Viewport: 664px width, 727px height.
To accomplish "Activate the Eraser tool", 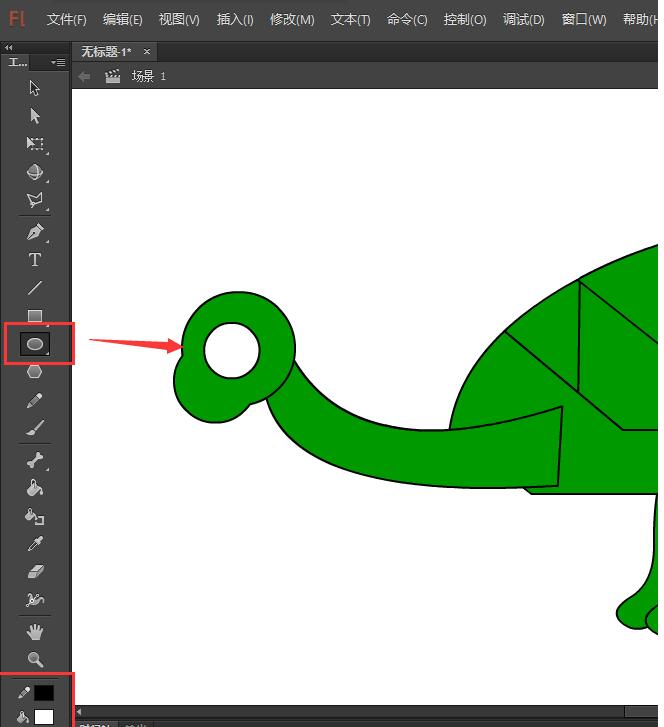I will coord(35,572).
